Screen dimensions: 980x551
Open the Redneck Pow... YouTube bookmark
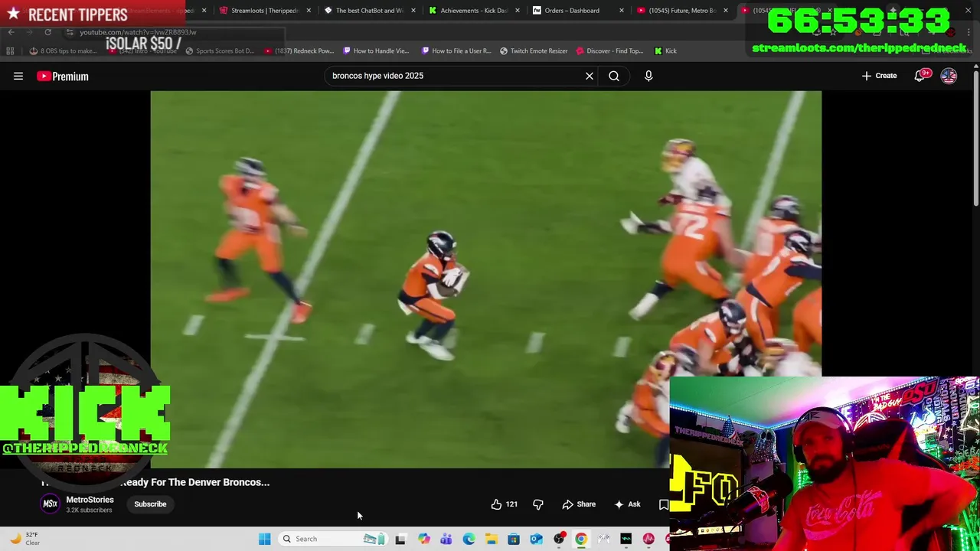[299, 51]
